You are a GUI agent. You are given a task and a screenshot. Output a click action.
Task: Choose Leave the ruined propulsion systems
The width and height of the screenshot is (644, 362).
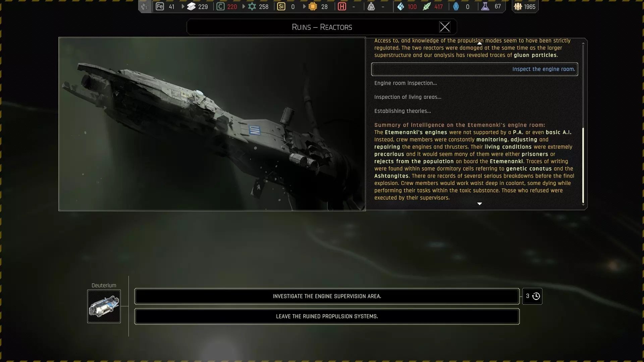coord(327,316)
